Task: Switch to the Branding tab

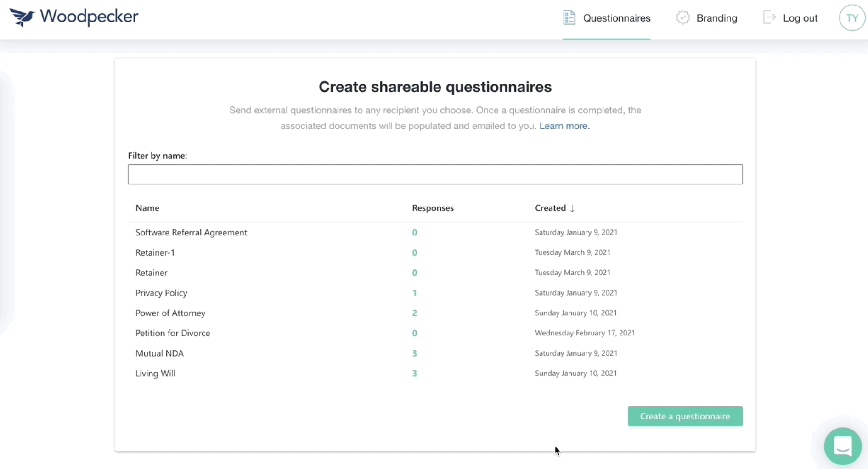Action: [716, 18]
